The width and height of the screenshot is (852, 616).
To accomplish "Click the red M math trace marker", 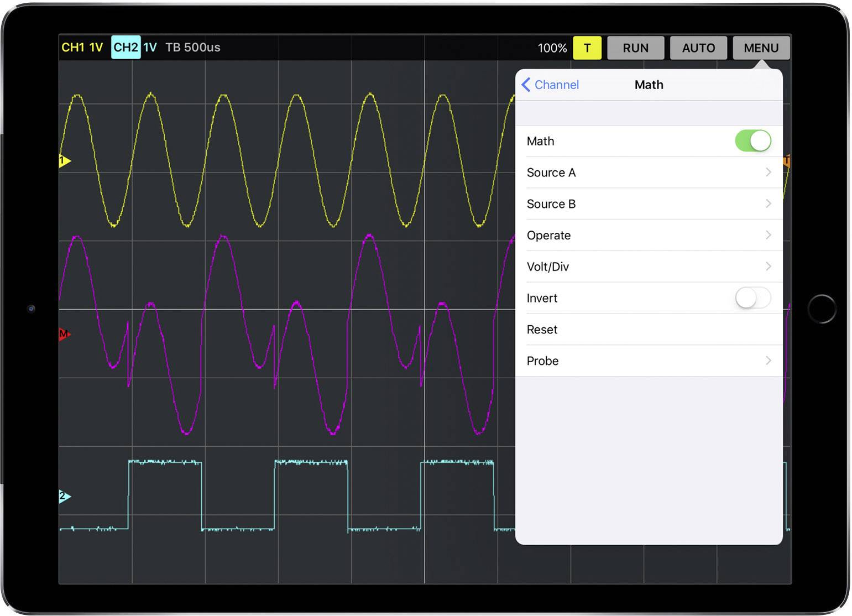I will click(x=63, y=333).
